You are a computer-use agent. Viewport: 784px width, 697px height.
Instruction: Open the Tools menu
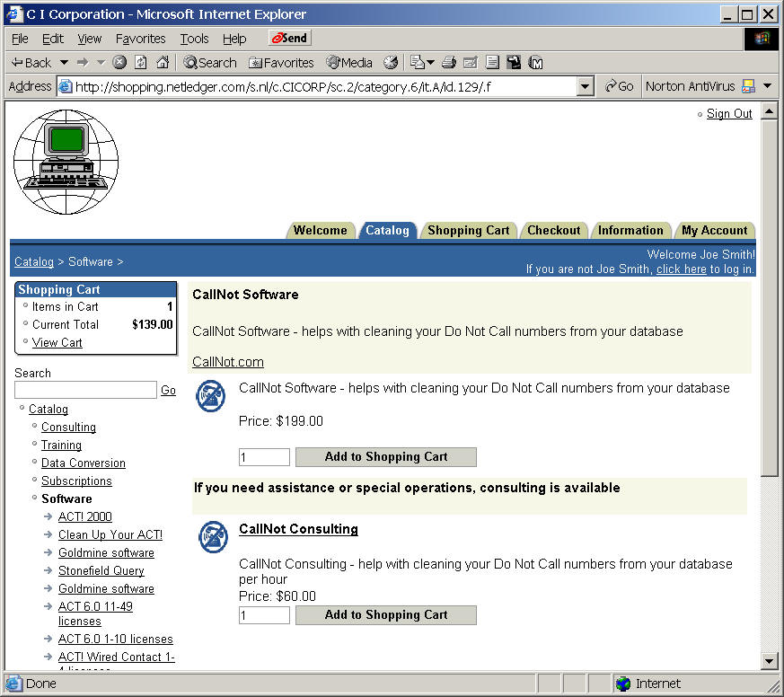195,39
